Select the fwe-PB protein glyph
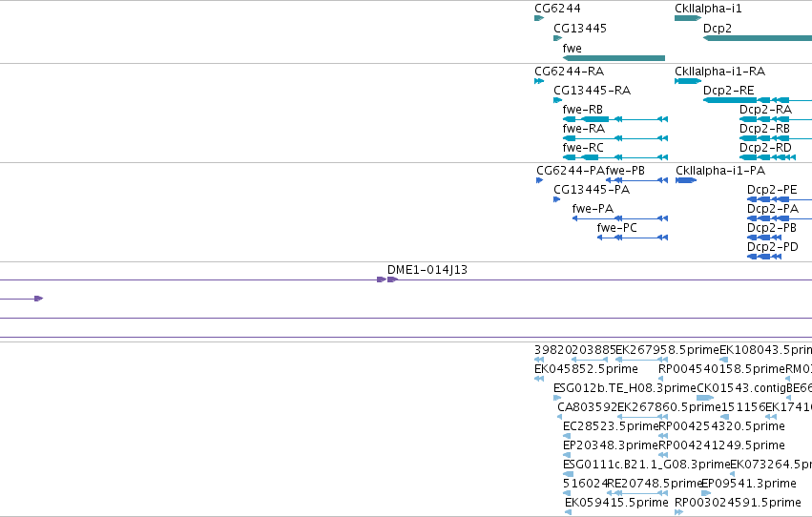812x517 pixels. [x=636, y=180]
